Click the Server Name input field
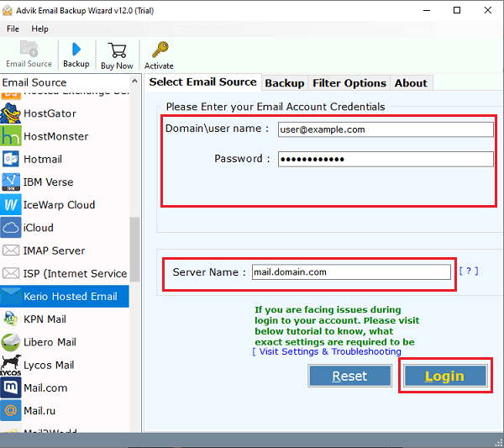 [x=351, y=272]
